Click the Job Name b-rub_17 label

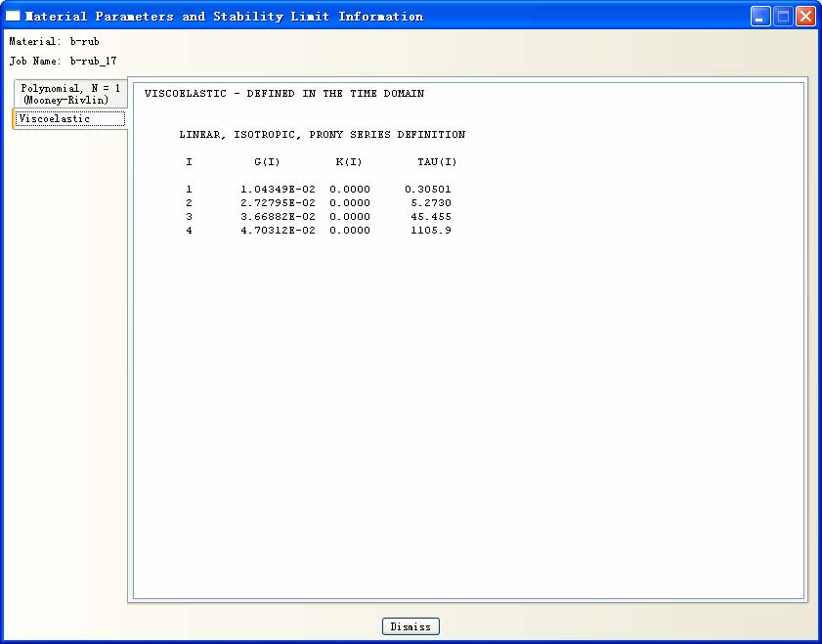63,61
